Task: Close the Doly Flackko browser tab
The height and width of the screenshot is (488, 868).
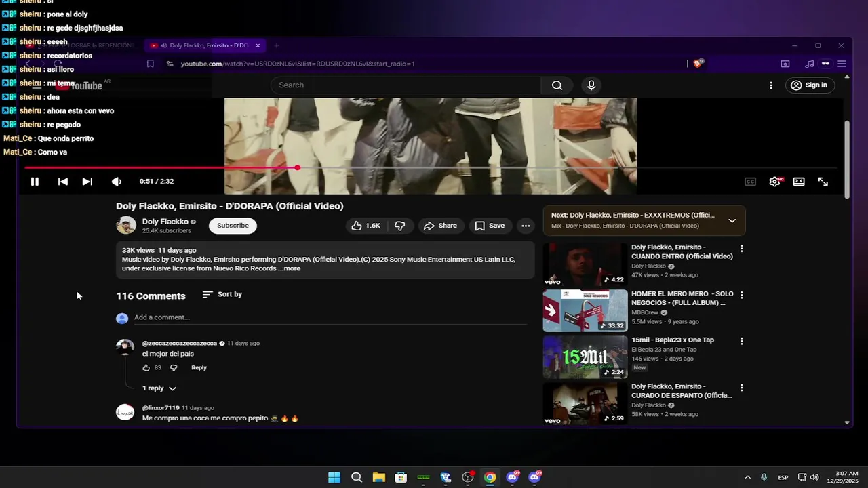Action: coord(258,45)
